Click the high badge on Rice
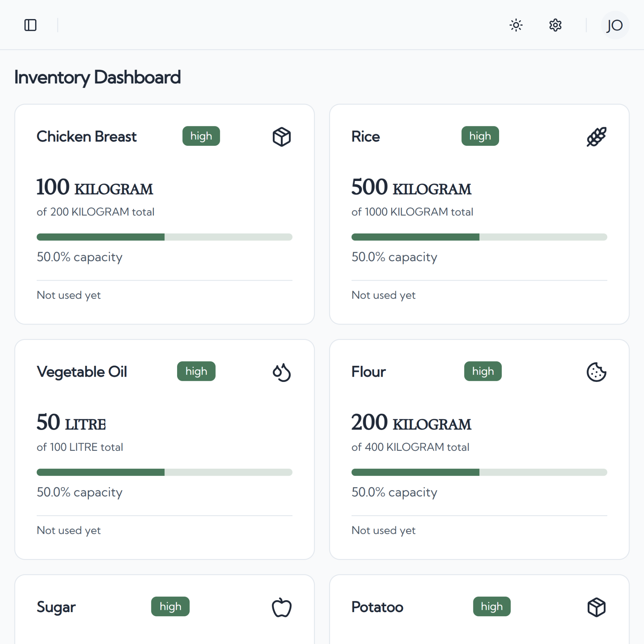 tap(480, 136)
